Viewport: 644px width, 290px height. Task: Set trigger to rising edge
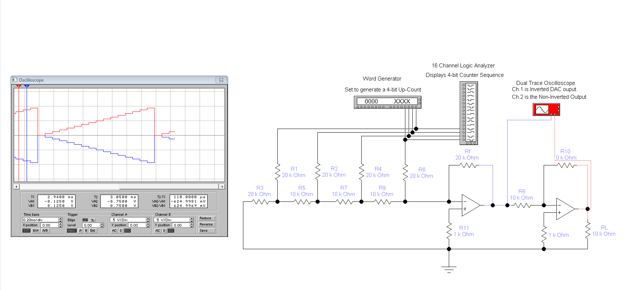(x=85, y=220)
